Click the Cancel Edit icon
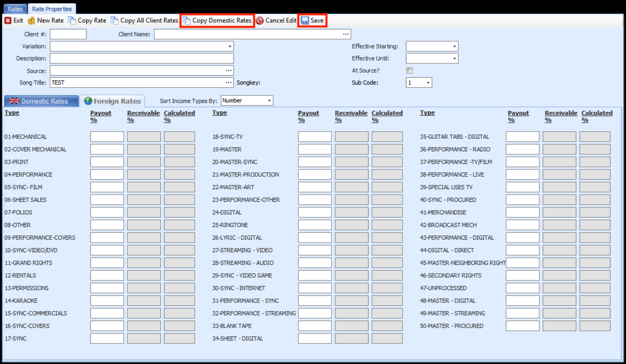 [260, 21]
